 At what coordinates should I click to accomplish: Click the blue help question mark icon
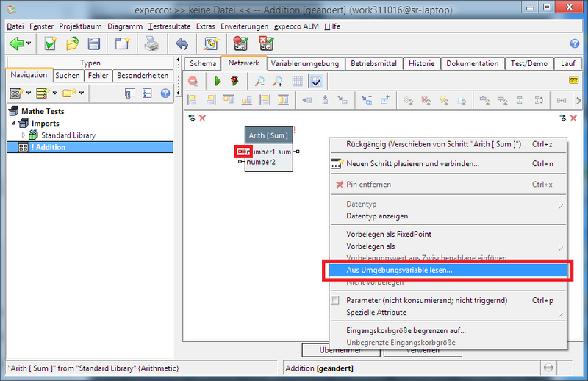click(575, 44)
